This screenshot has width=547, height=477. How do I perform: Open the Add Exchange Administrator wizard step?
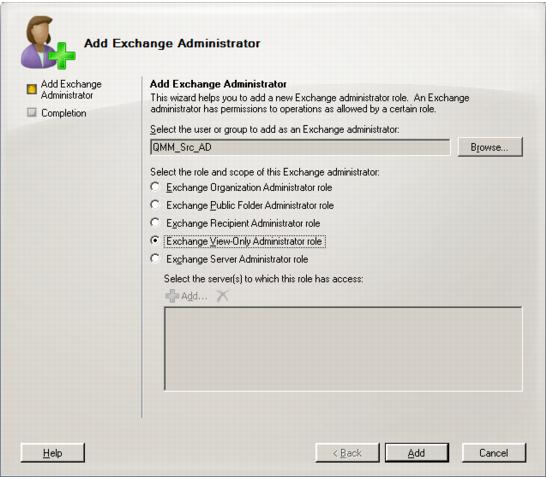pyautogui.click(x=71, y=89)
